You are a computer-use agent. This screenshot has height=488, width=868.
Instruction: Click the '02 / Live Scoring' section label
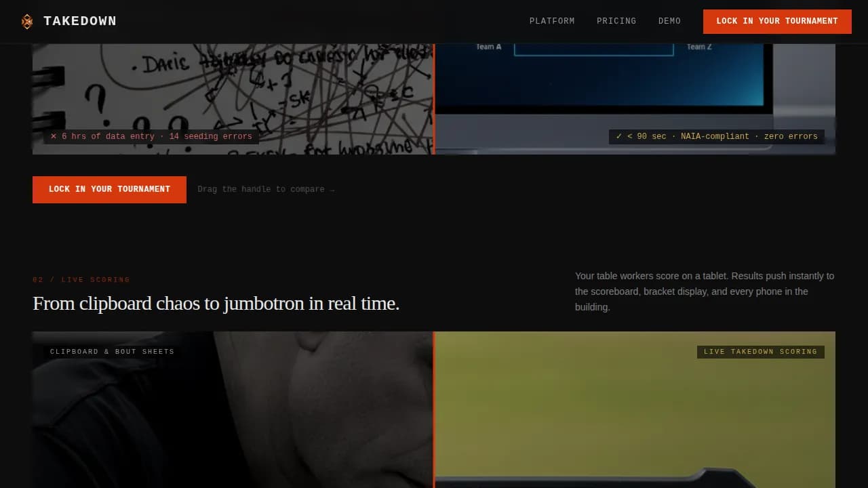coord(81,280)
